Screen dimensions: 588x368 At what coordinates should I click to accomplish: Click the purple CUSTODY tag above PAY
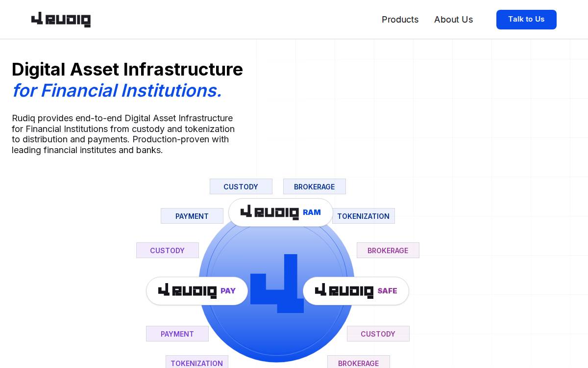tap(167, 250)
